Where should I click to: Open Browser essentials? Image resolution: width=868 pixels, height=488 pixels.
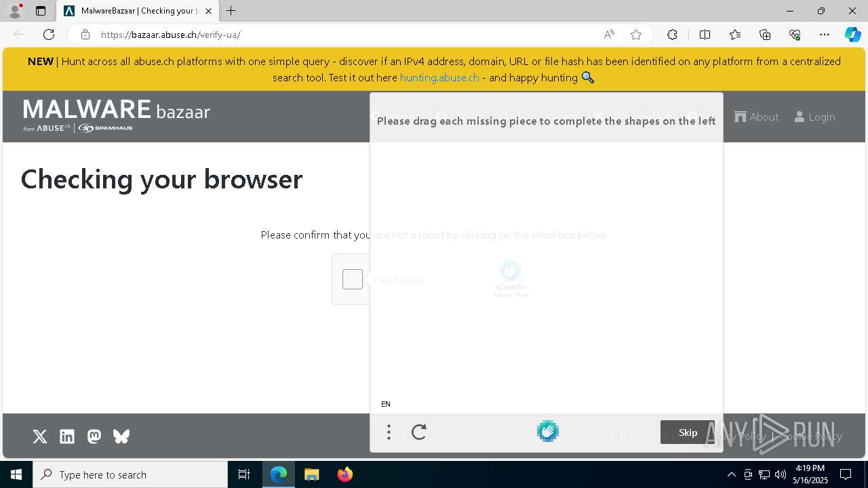pos(795,35)
